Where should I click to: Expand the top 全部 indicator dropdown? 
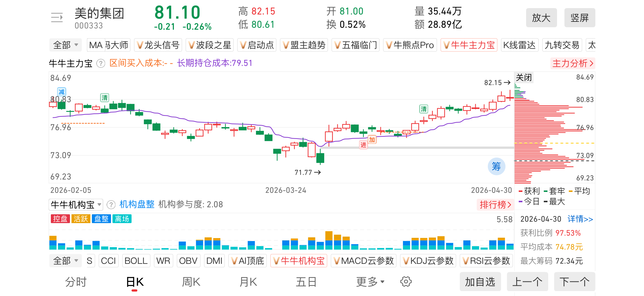pos(66,45)
